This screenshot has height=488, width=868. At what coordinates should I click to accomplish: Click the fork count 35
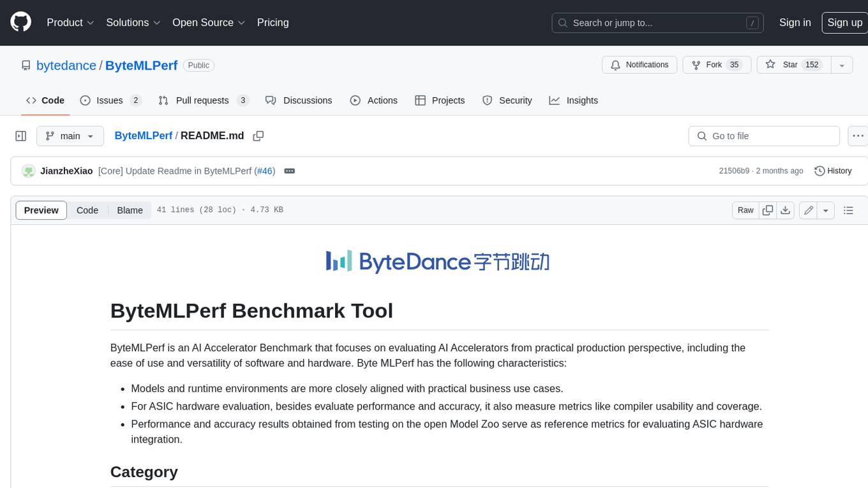pos(734,65)
